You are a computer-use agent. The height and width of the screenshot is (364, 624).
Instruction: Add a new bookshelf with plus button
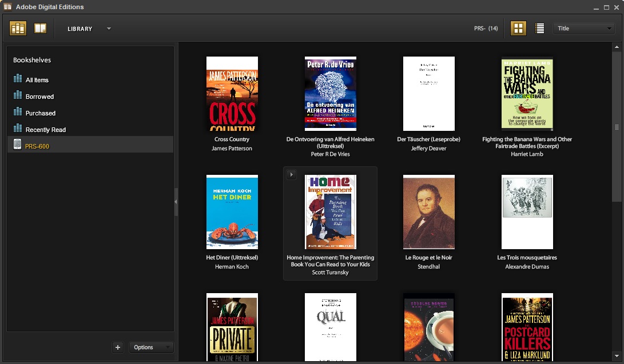[118, 347]
